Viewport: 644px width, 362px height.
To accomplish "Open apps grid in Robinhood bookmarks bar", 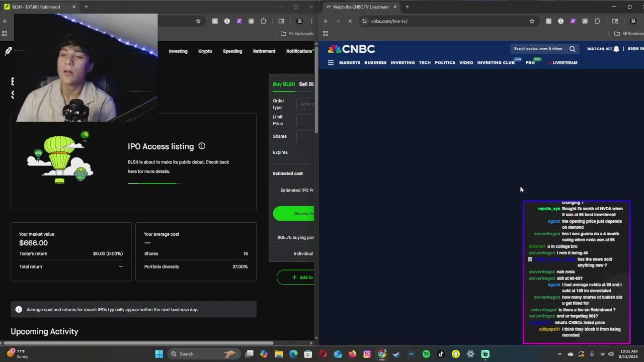I will tap(5, 34).
